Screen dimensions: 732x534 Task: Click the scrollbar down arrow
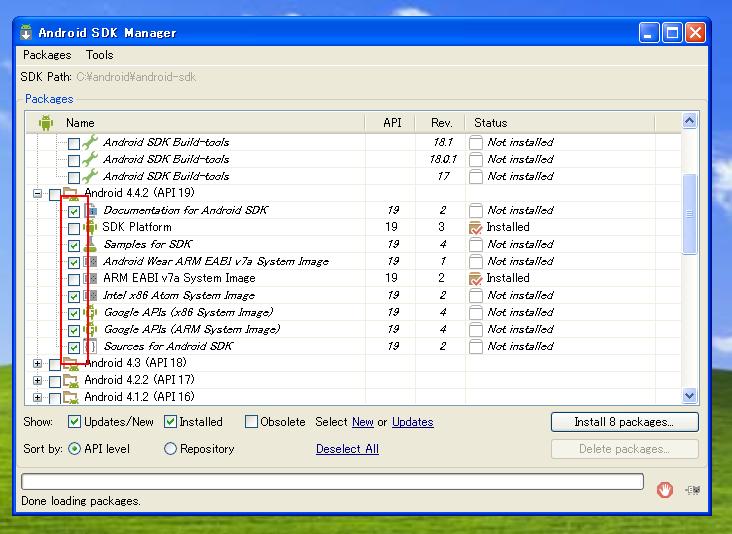(x=690, y=396)
